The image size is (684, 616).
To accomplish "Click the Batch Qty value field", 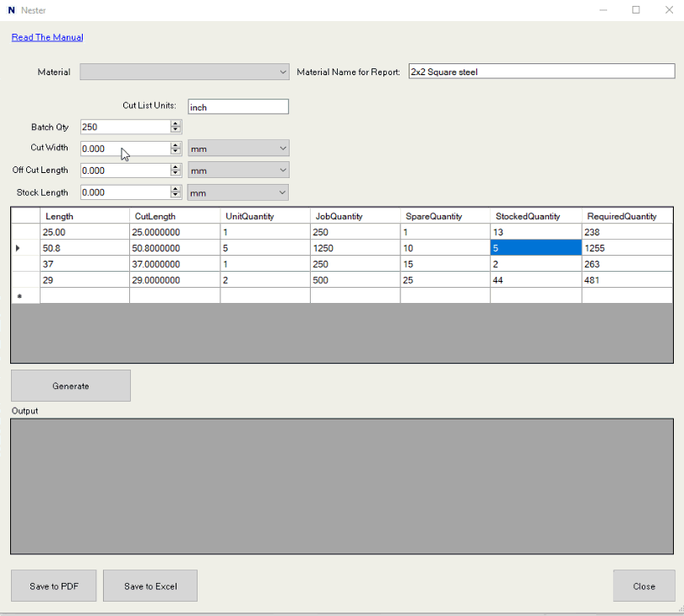I will [x=126, y=127].
